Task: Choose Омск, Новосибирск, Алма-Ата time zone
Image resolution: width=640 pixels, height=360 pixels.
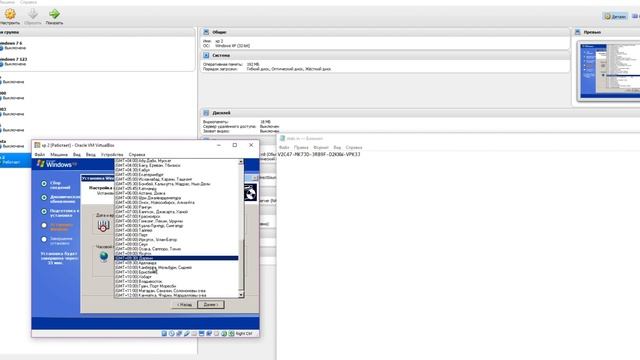Action: pyautogui.click(x=176, y=202)
